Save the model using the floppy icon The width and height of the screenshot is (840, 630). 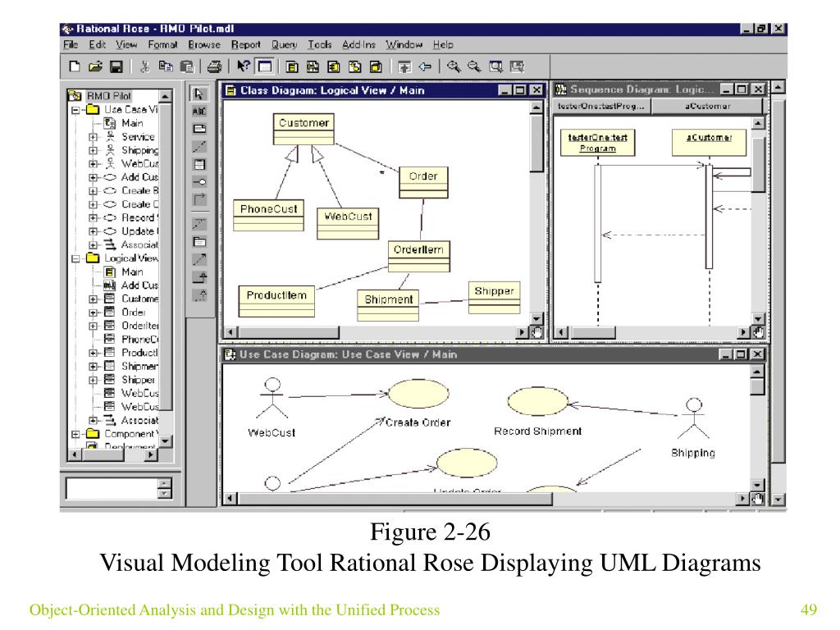point(116,66)
